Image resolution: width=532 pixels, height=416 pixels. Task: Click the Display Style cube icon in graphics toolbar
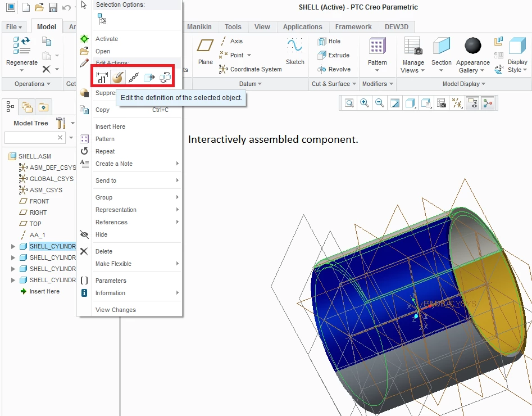[410, 103]
